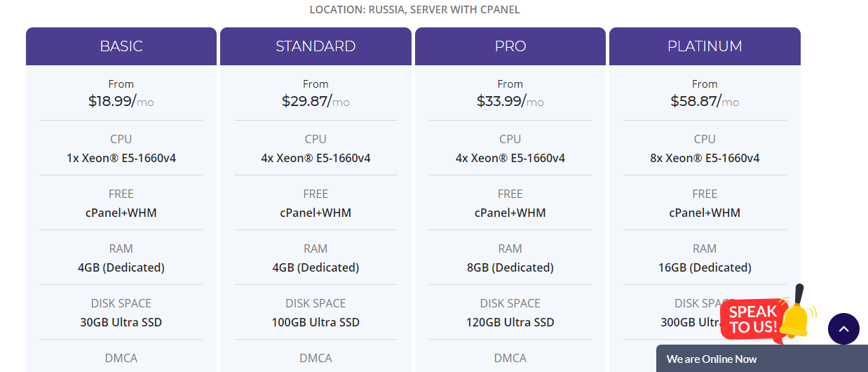Click the 8GB (Dedicated) RAM value
This screenshot has height=372, width=868.
pos(510,267)
